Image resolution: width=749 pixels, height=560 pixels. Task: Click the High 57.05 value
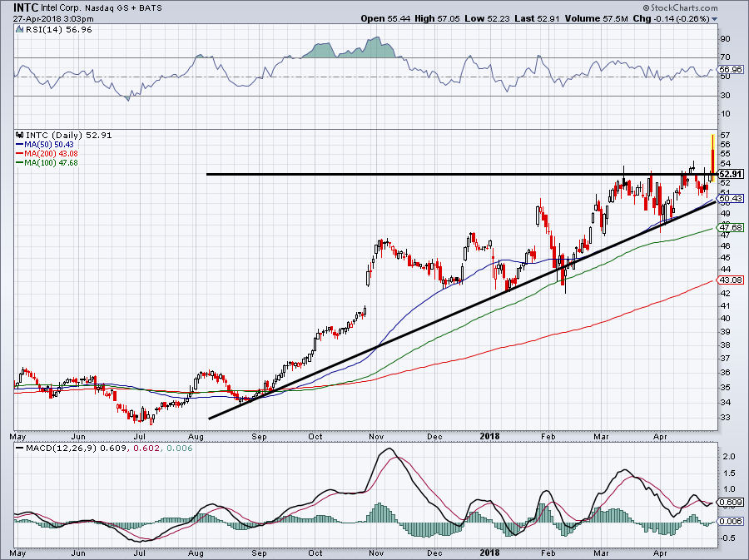coord(437,18)
